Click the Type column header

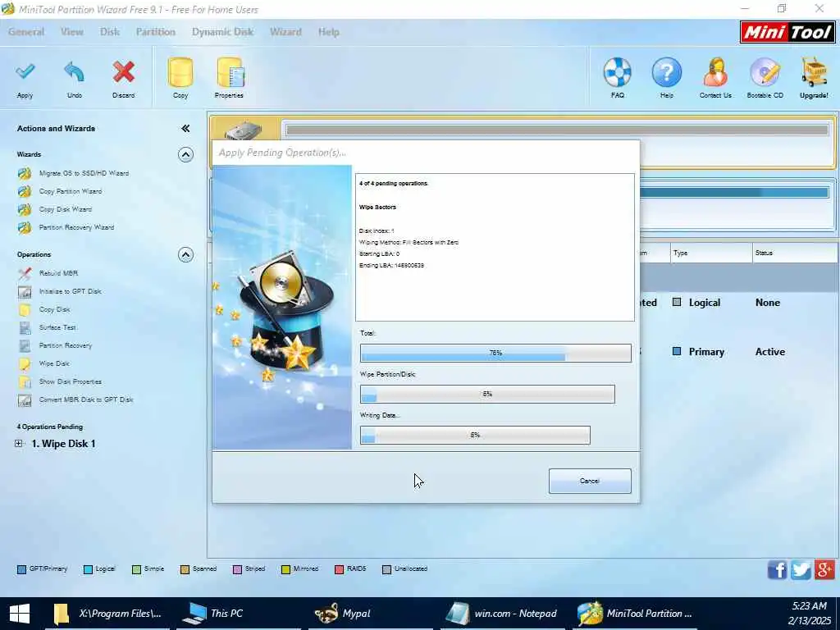coord(711,253)
